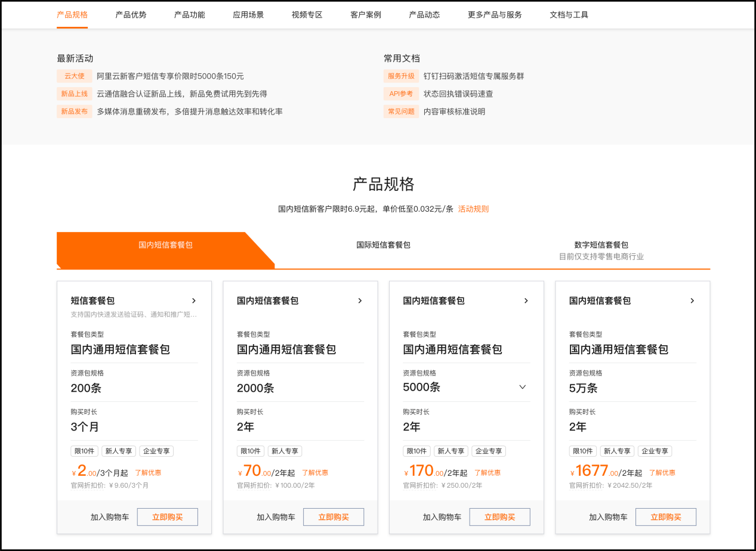Click 立即购买 for the 200条 package

167,517
